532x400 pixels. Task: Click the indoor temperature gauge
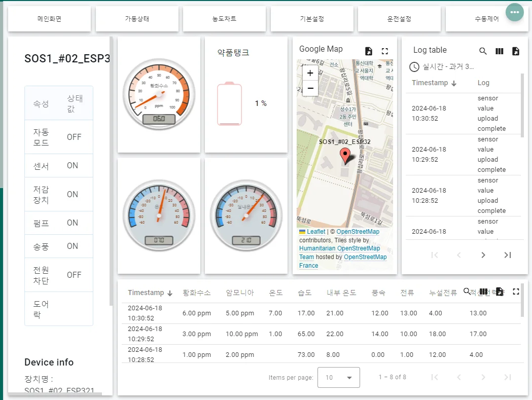coord(246,216)
